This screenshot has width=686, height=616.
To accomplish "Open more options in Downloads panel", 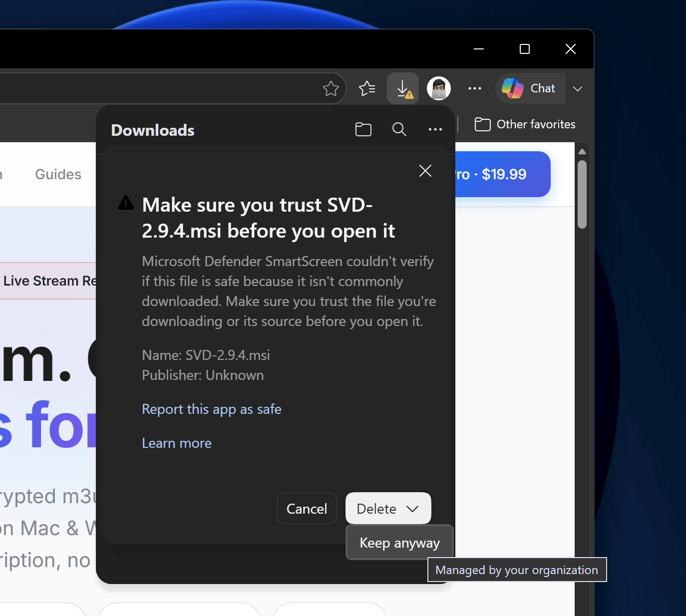I will click(435, 130).
